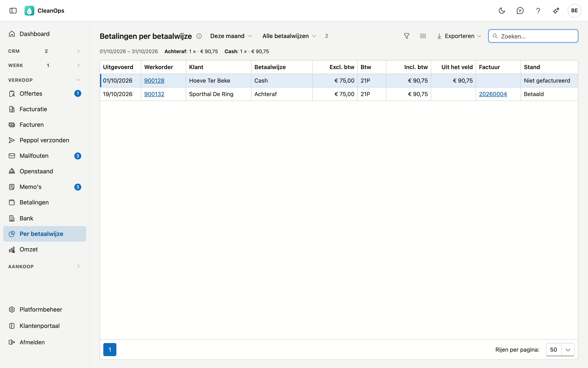Open Facturatie in the sidebar
The width and height of the screenshot is (588, 368).
(45, 109)
